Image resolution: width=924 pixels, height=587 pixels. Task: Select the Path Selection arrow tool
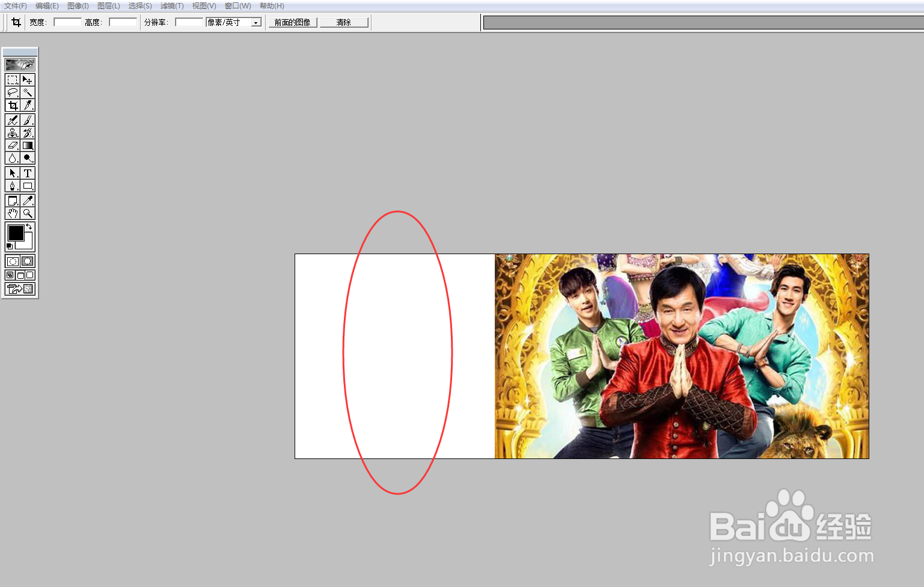point(13,173)
